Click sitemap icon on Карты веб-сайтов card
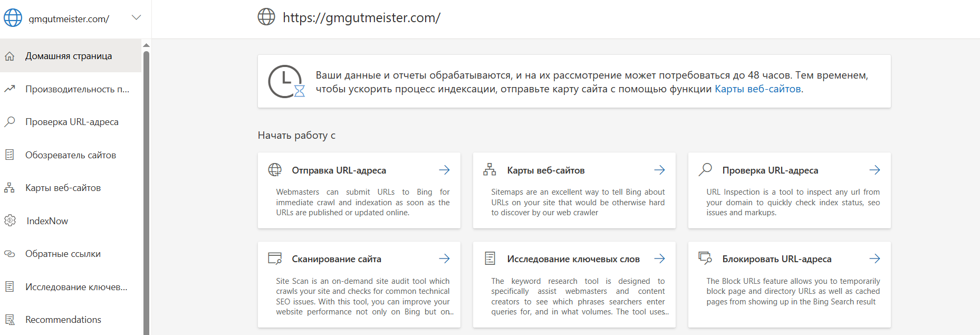980x335 pixels. 489,169
